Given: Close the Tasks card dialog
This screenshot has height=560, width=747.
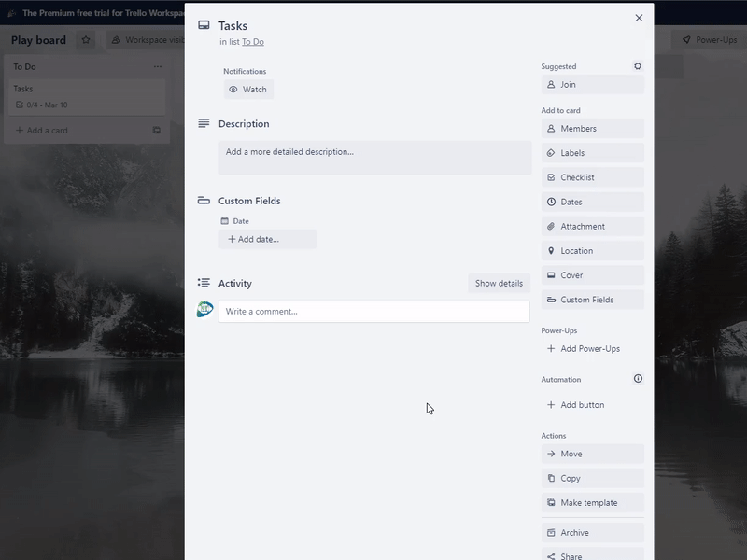Looking at the screenshot, I should click(639, 18).
